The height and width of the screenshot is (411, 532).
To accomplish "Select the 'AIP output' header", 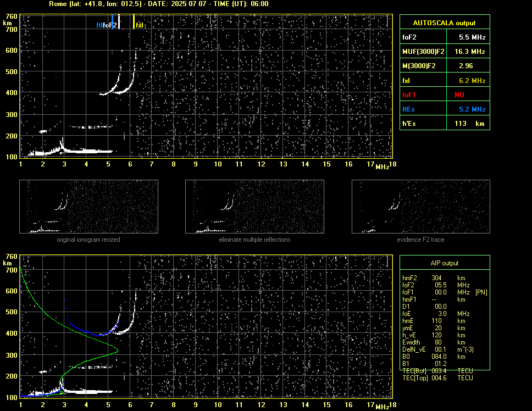I will 445,263.
